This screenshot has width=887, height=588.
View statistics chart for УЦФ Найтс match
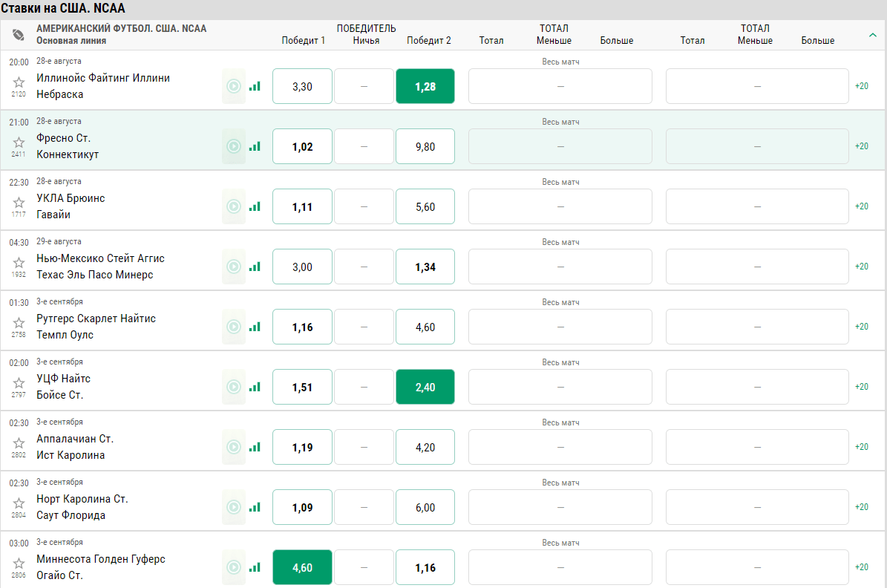tap(255, 387)
